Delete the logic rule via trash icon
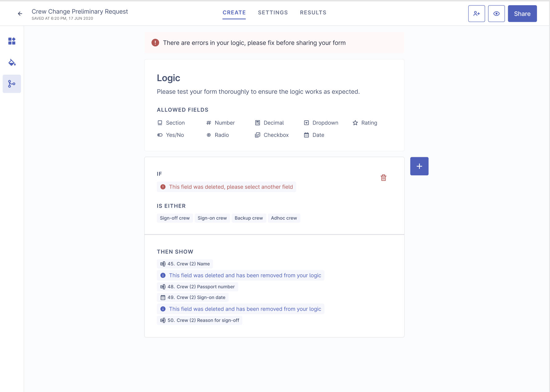This screenshot has height=392, width=550. coord(383,178)
